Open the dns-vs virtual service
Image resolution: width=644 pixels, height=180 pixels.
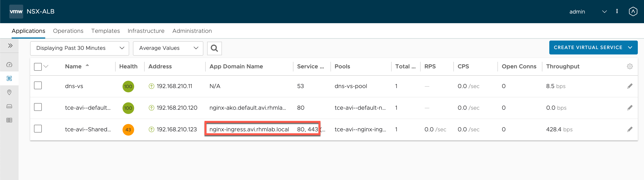coord(74,86)
